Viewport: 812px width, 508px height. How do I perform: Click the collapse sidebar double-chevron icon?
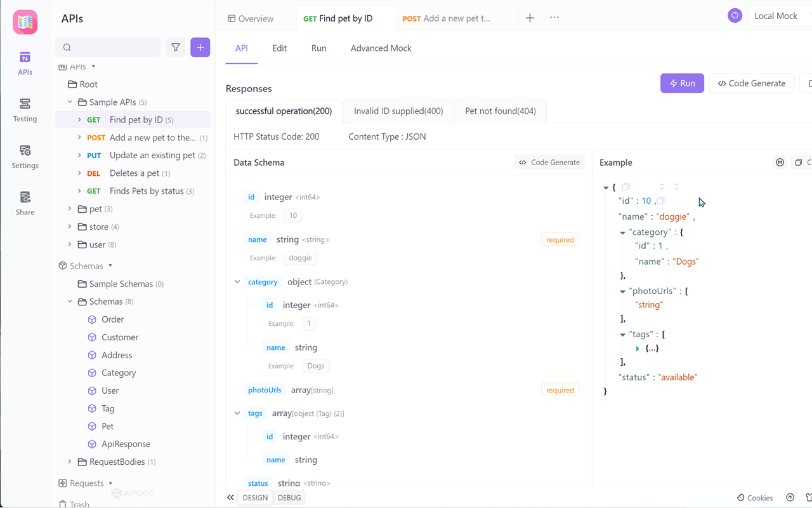[230, 498]
